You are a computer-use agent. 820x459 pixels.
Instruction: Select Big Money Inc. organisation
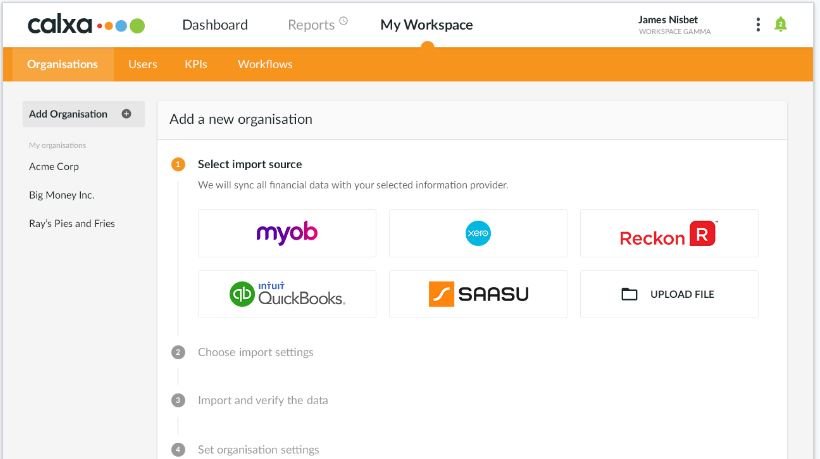[x=62, y=195]
